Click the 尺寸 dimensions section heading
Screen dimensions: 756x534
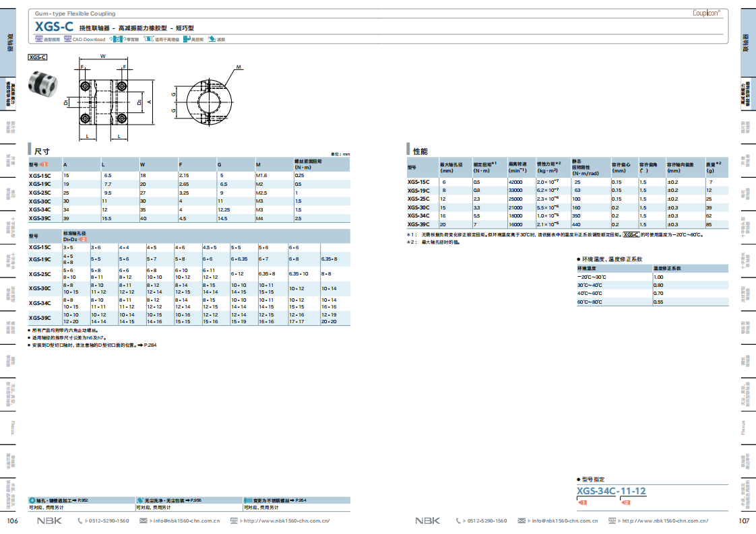[x=42, y=152]
